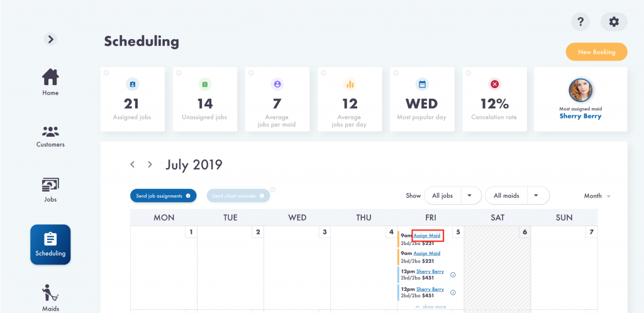Click the SUN column header
This screenshot has height=313, width=644.
(564, 217)
